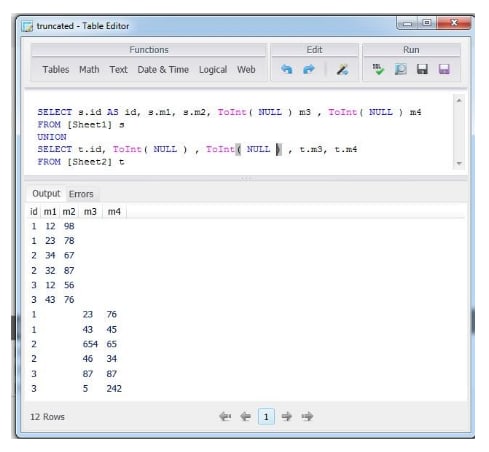Go to next page arrow

(x=287, y=416)
